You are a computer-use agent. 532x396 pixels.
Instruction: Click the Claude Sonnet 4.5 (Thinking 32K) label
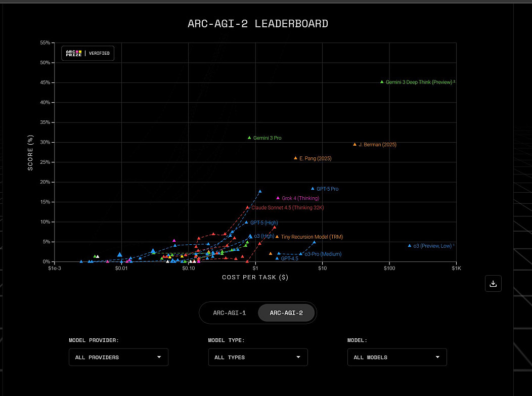[287, 207]
